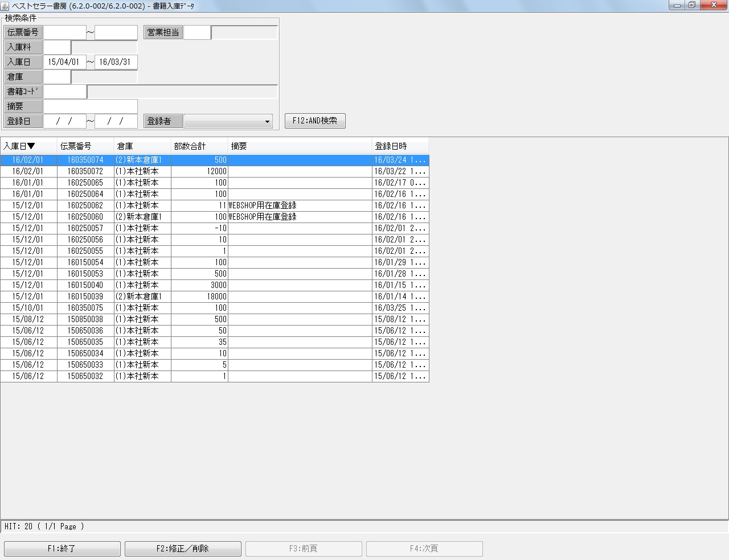729x560 pixels.
Task: Click the F2:修正/削除 edit button
Action: point(183,549)
